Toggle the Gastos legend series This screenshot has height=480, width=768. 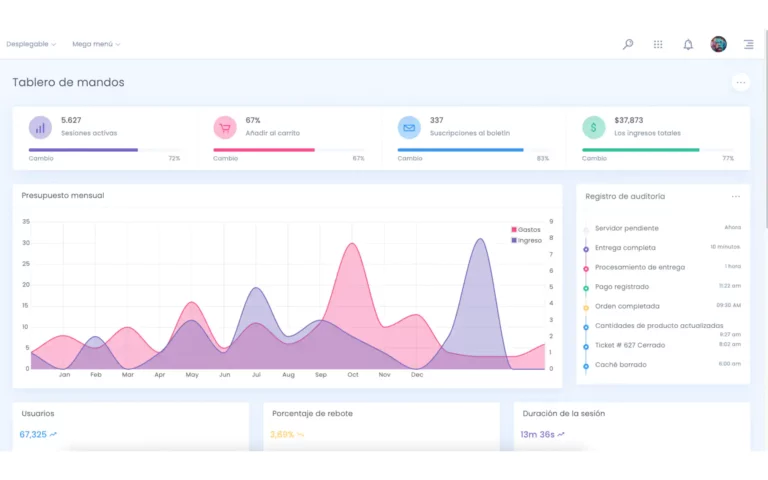(526, 230)
